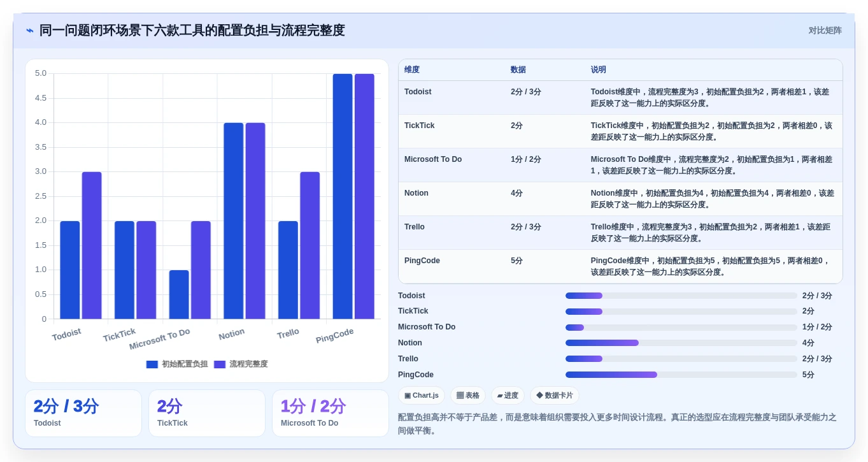Open the TickTick 2分 stat card
This screenshot has height=462, width=868.
(x=207, y=413)
